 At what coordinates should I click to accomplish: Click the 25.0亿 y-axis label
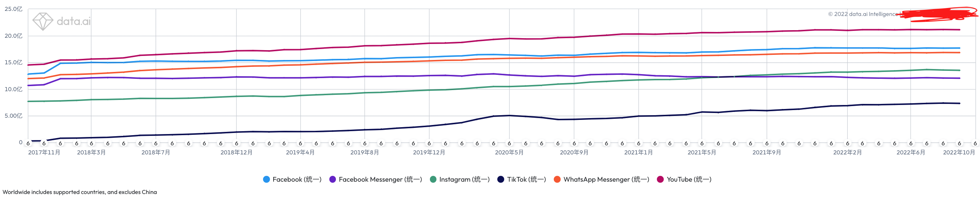click(x=13, y=9)
